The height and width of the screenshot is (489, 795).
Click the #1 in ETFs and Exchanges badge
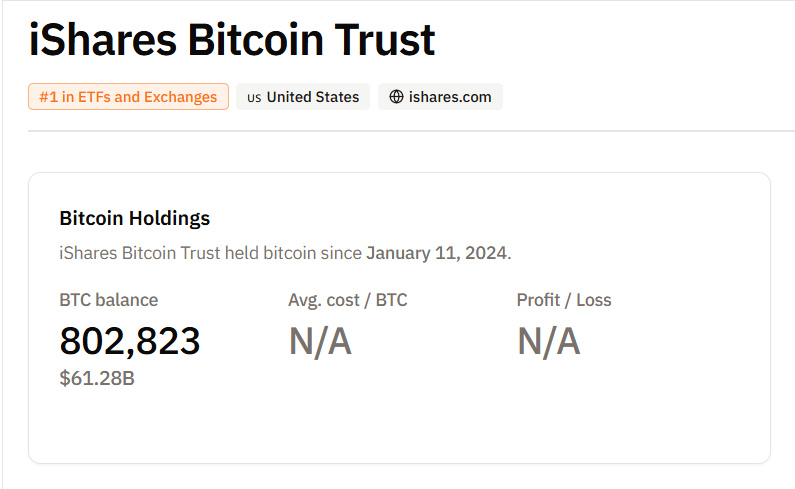[x=128, y=97]
